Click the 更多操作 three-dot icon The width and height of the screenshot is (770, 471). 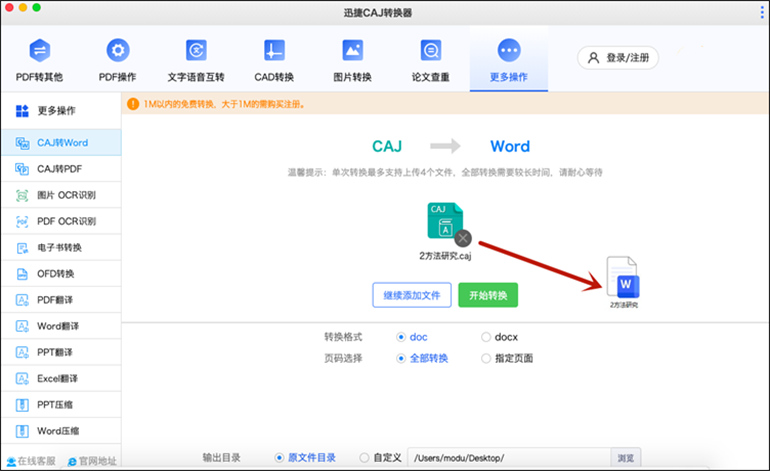[x=509, y=50]
